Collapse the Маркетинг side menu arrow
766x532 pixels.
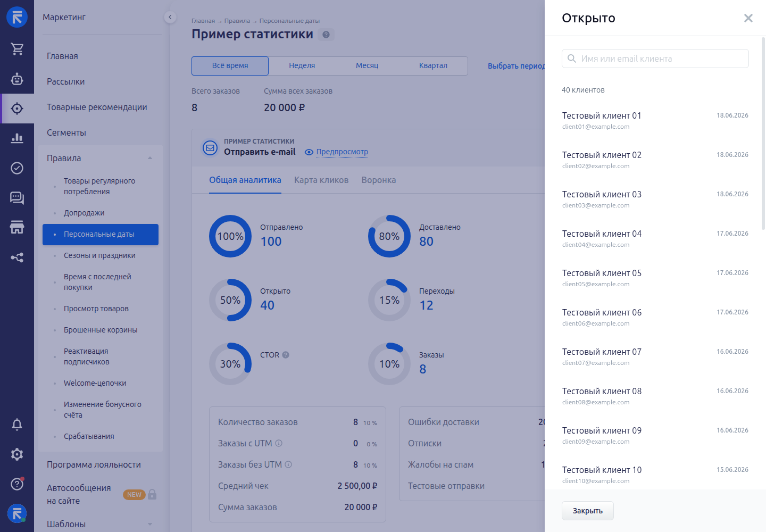click(x=170, y=17)
